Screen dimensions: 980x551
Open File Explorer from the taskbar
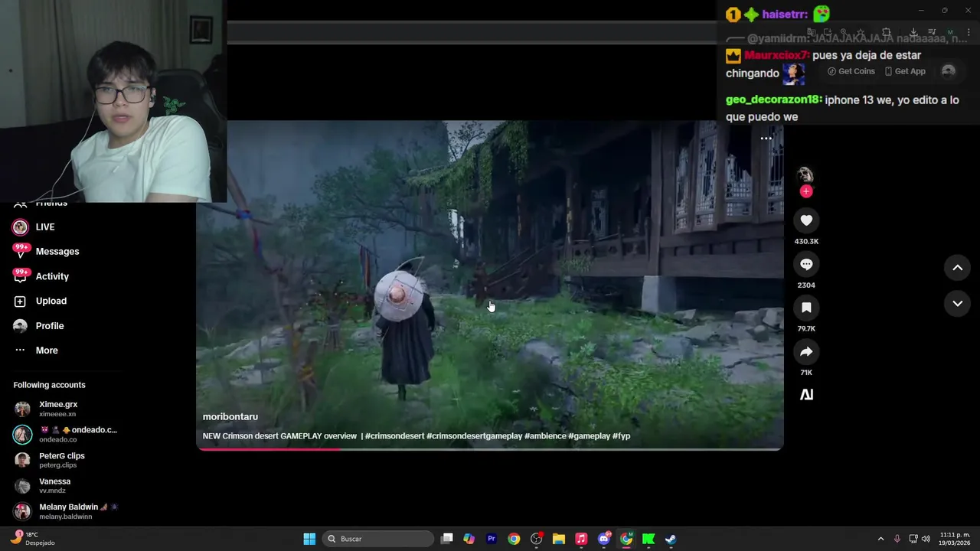pos(559,539)
